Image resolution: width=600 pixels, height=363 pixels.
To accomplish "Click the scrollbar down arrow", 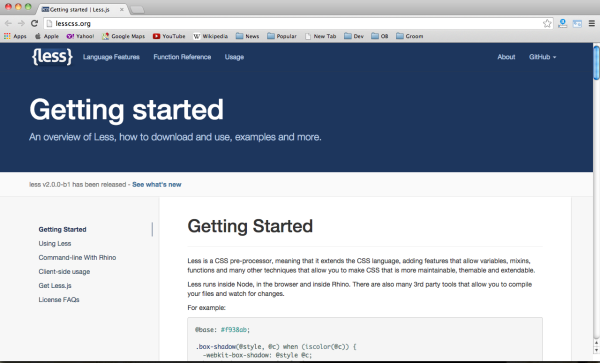I will (596, 350).
